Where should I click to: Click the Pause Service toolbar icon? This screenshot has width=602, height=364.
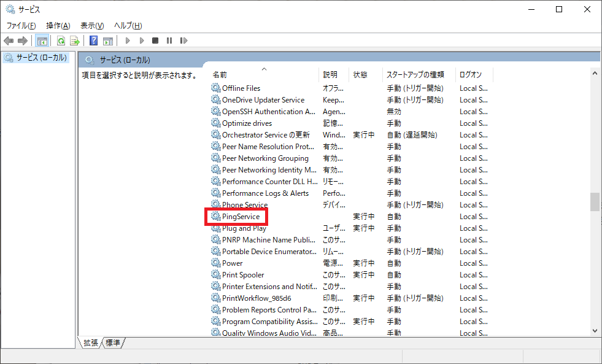[x=169, y=41]
